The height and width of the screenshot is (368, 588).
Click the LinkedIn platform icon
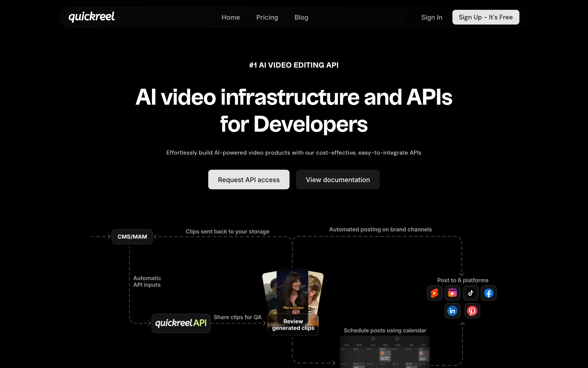point(452,311)
